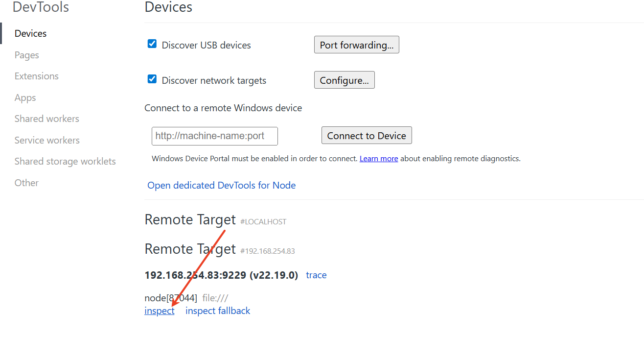Viewport: 644px width, 338px height.
Task: Select Other in the sidebar
Action: tap(26, 183)
